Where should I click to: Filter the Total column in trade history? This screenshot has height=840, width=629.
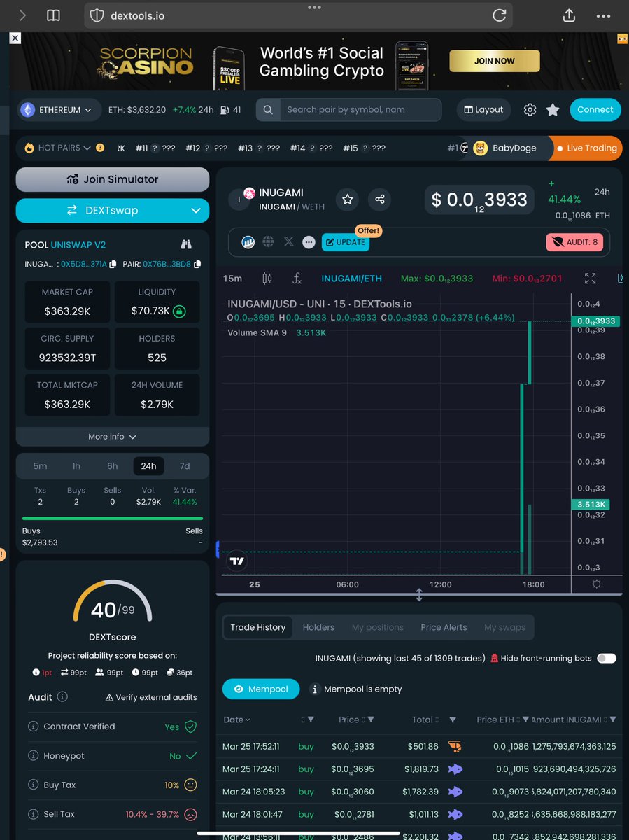pyautogui.click(x=453, y=720)
